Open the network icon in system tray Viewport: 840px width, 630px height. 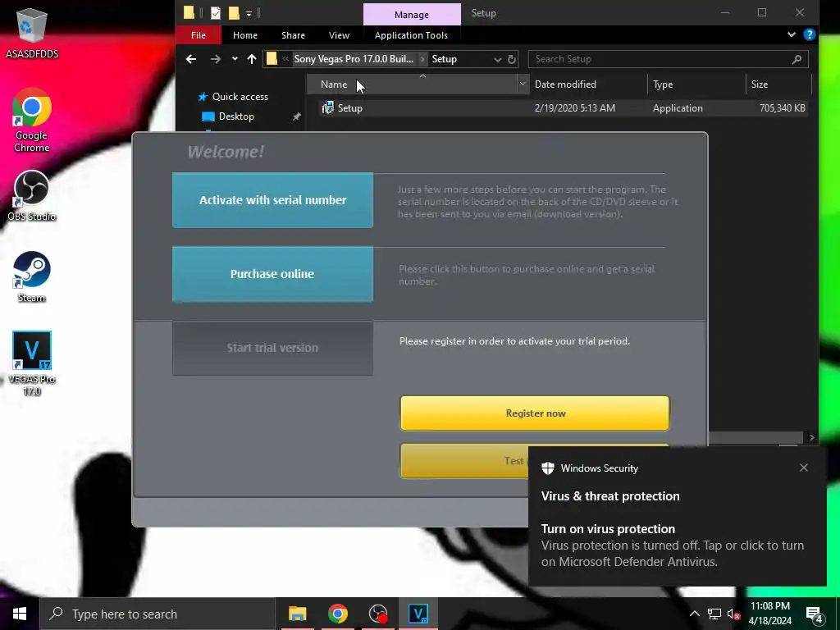click(x=714, y=614)
